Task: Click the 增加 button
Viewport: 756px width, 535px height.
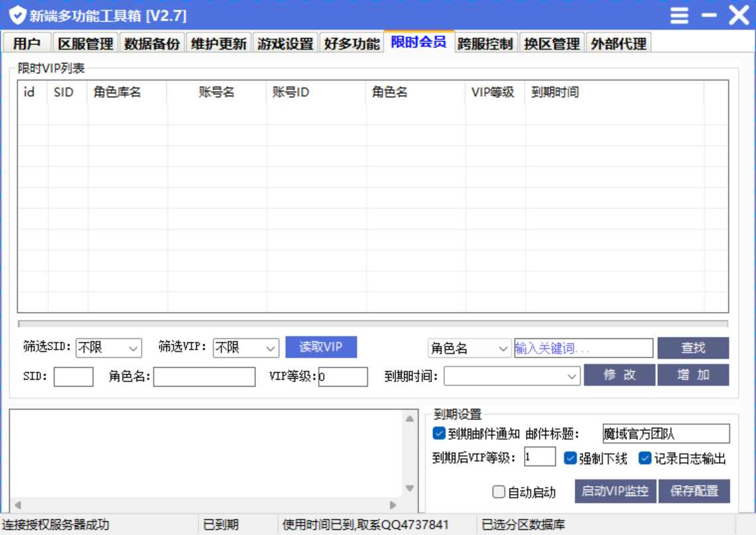Action: click(x=693, y=375)
